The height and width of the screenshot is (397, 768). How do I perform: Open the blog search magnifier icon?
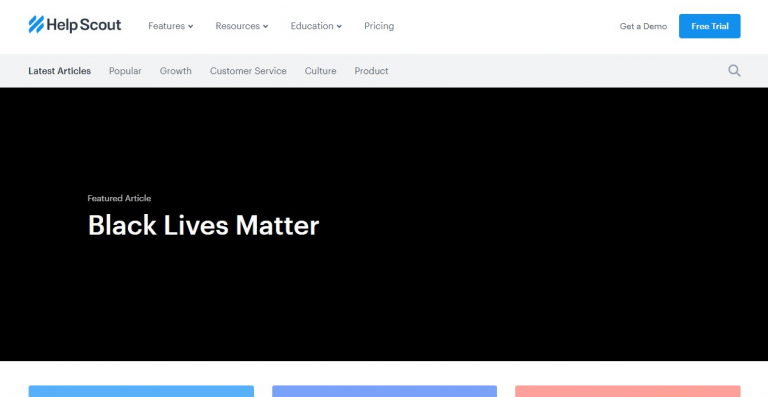coord(734,70)
